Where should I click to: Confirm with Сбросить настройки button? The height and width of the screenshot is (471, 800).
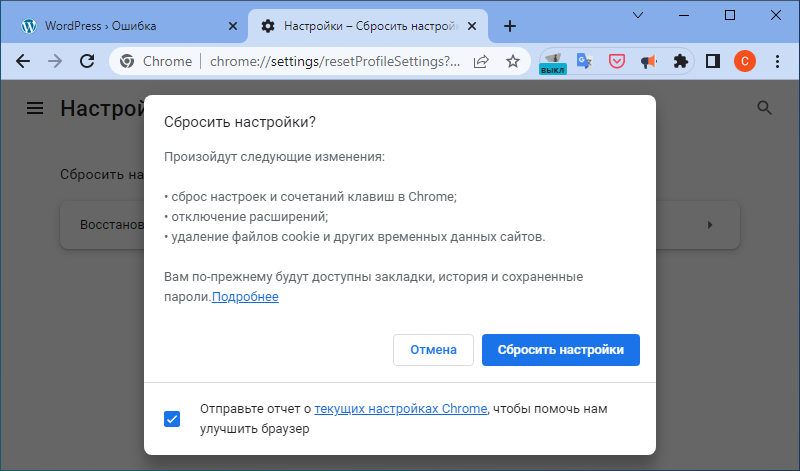tap(561, 350)
